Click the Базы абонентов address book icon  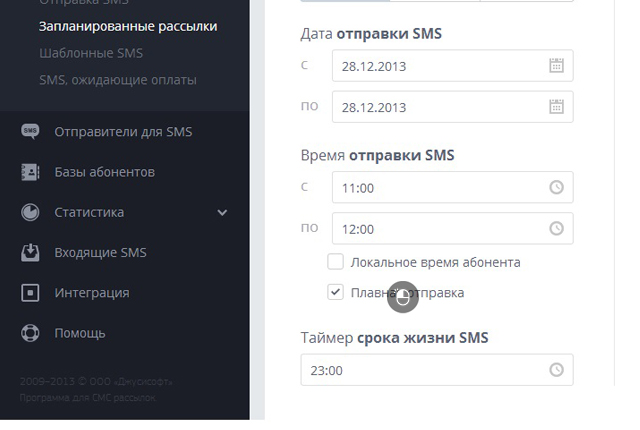30,172
